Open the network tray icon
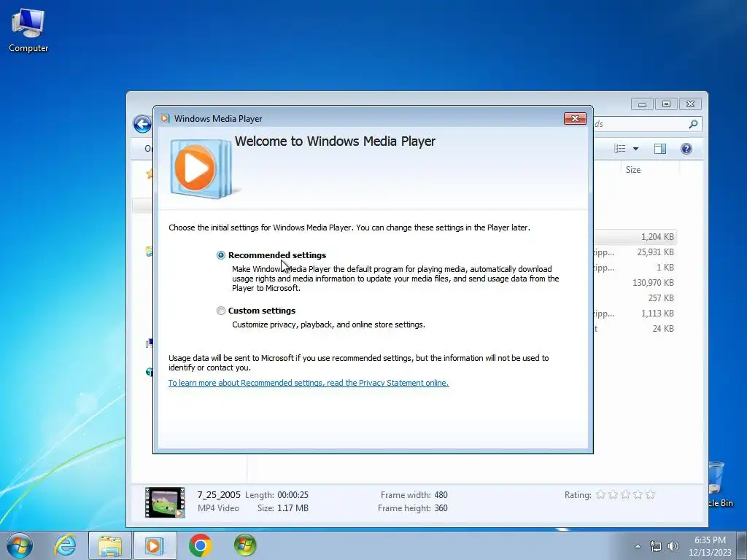This screenshot has height=560, width=747. coord(656,546)
